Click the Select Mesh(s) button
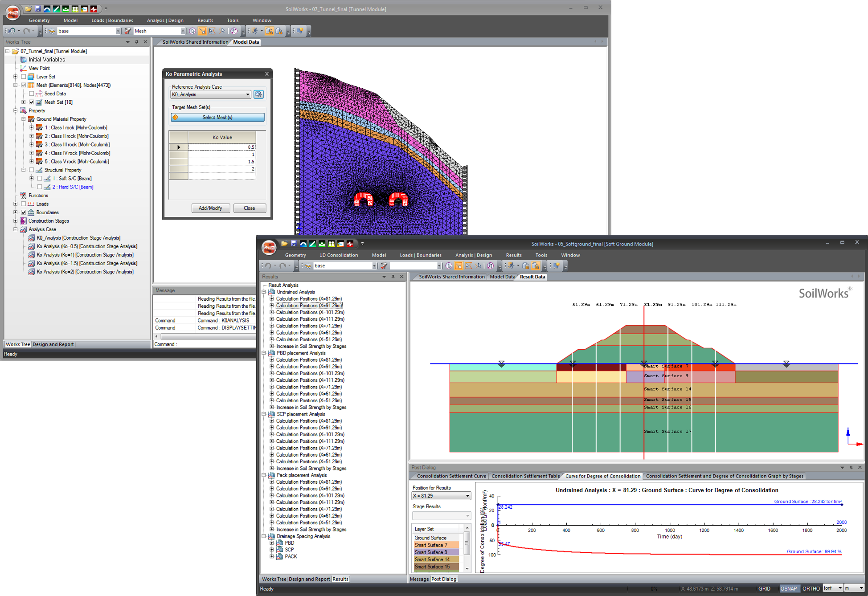The height and width of the screenshot is (596, 868). click(x=217, y=117)
